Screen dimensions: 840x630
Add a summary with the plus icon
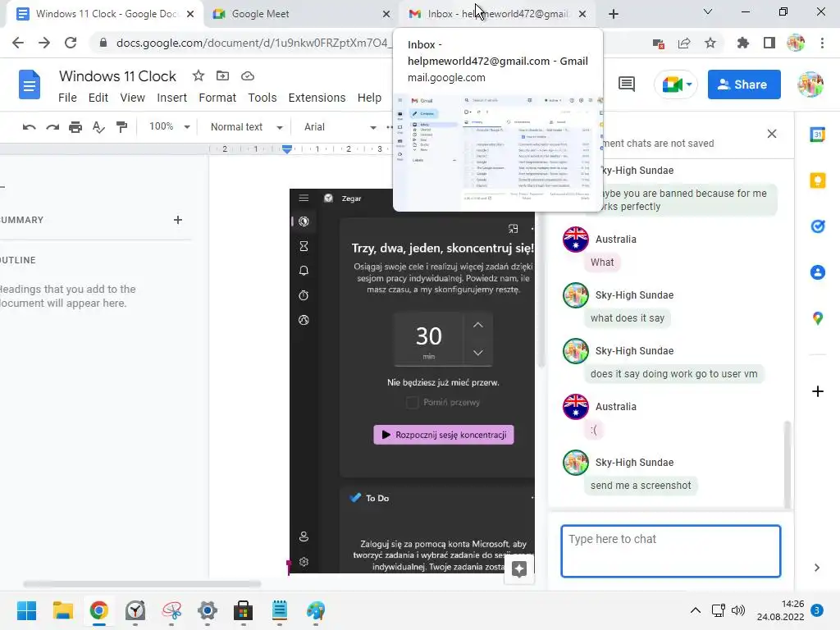[178, 220]
